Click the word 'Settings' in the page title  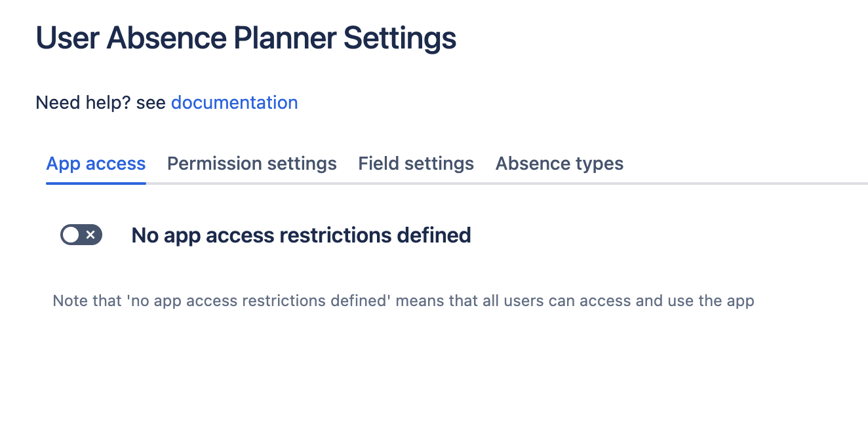coord(400,38)
